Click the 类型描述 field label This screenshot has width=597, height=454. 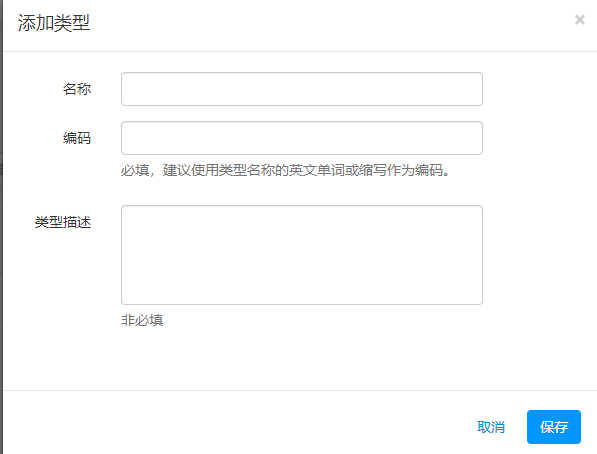63,222
